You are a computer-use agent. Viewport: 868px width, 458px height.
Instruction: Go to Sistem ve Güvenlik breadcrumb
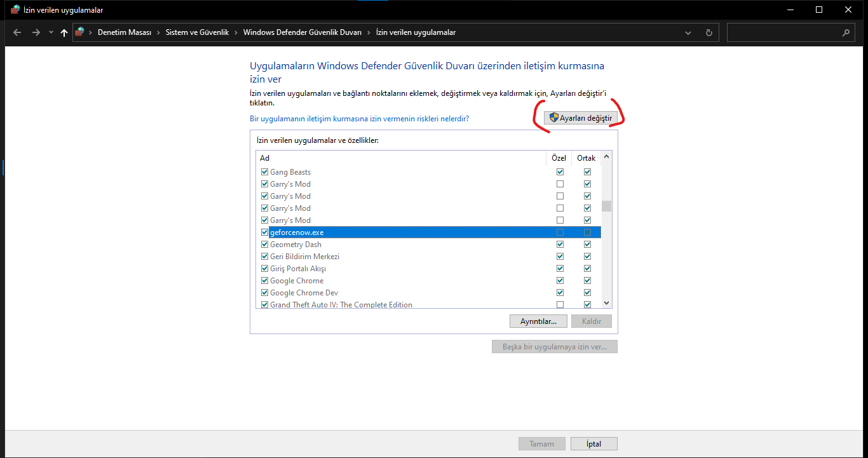[x=197, y=32]
